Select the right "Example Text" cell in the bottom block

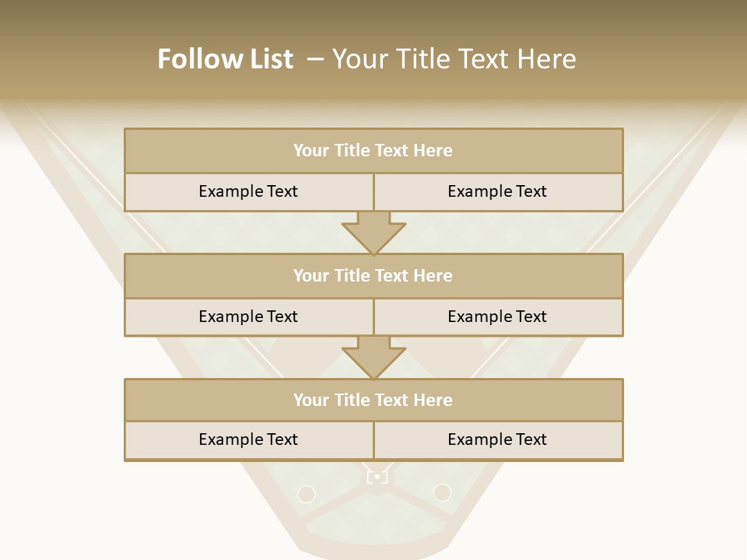tap(497, 439)
